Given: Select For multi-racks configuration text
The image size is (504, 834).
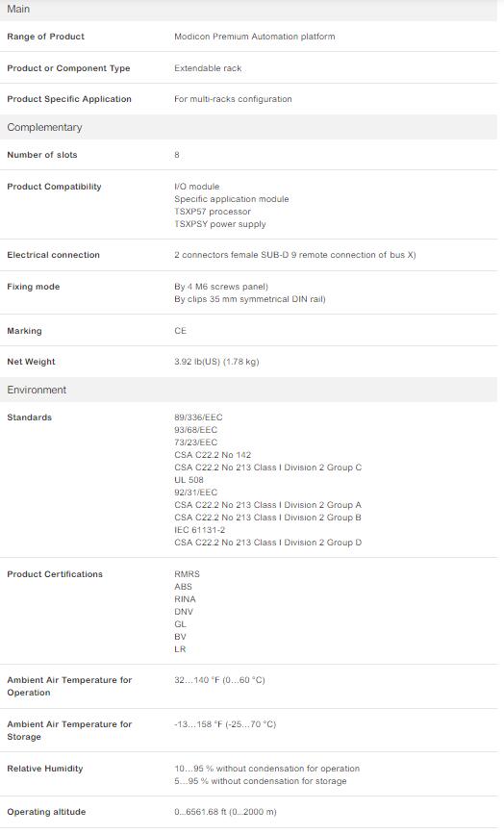Looking at the screenshot, I should coord(233,99).
